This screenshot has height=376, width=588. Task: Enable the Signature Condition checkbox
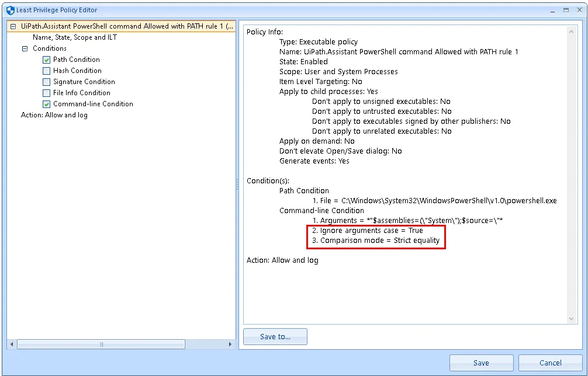[x=47, y=82]
